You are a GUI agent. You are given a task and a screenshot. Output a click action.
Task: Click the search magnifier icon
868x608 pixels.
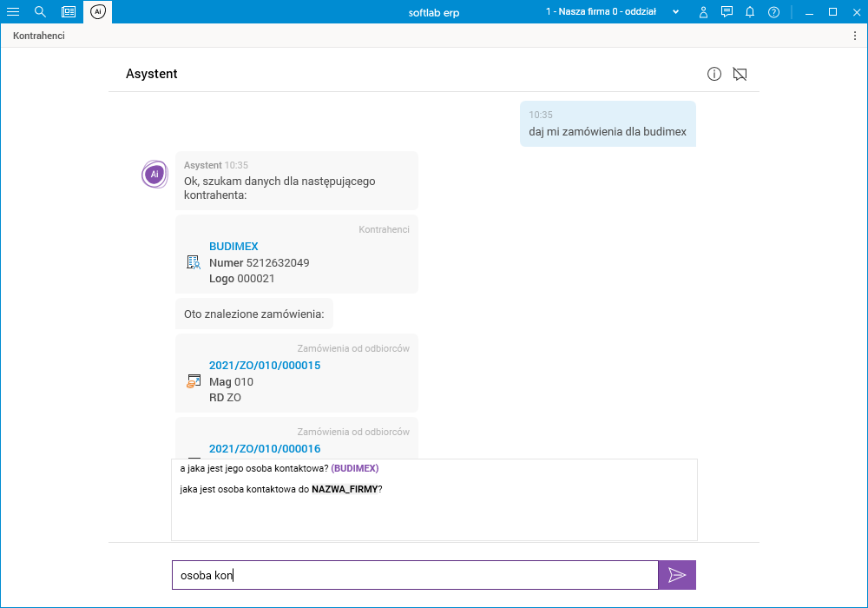coord(40,12)
